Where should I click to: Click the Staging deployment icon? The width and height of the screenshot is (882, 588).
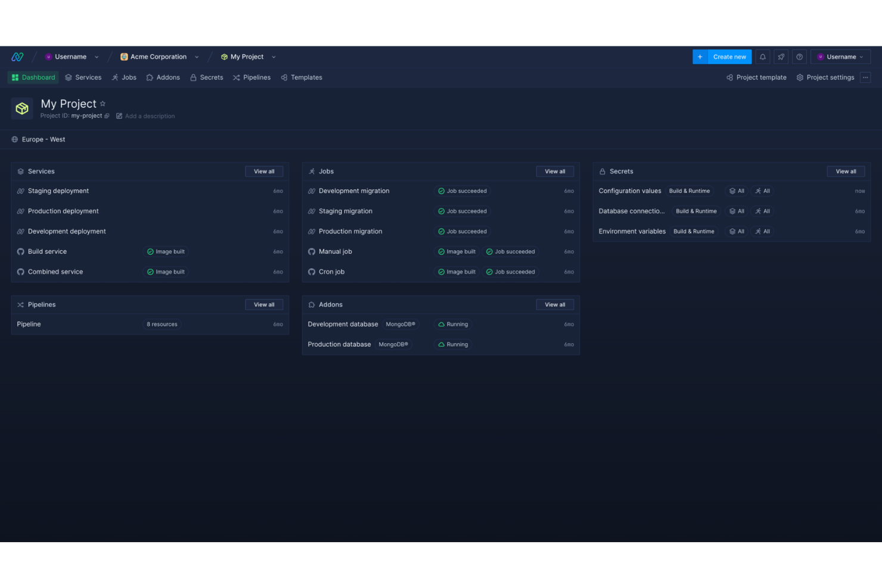(x=21, y=191)
